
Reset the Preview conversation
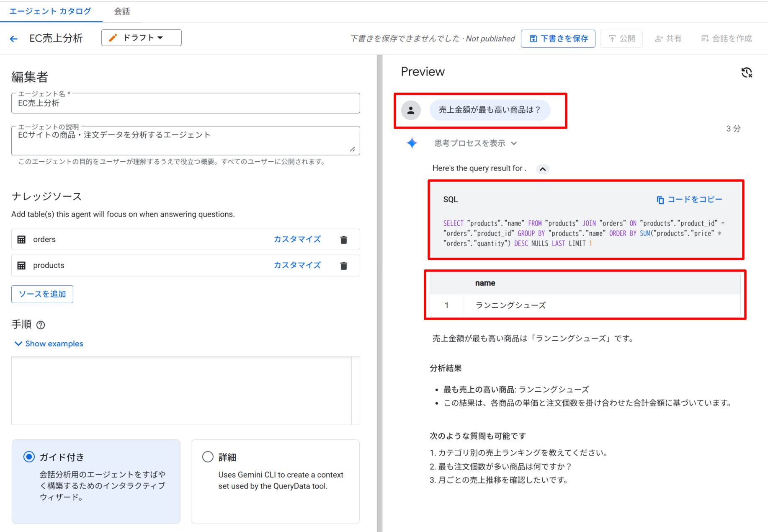tap(747, 72)
